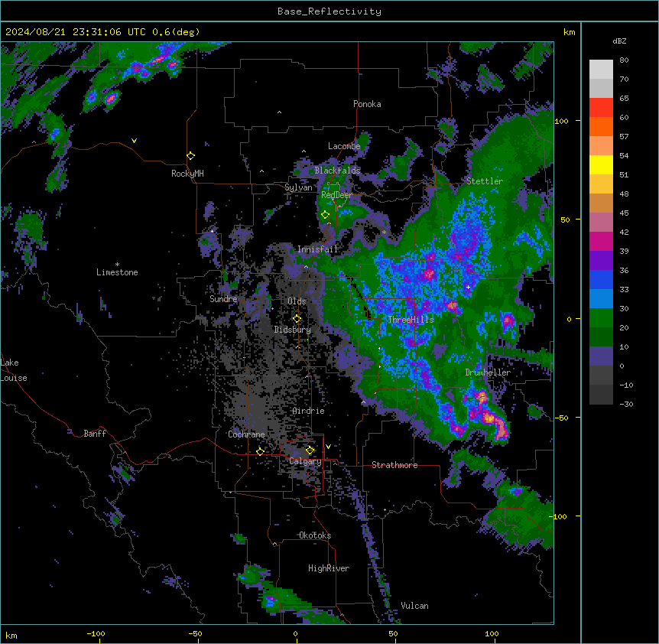
Task: Click the green swatch between 30 and 20
Action: [601, 318]
